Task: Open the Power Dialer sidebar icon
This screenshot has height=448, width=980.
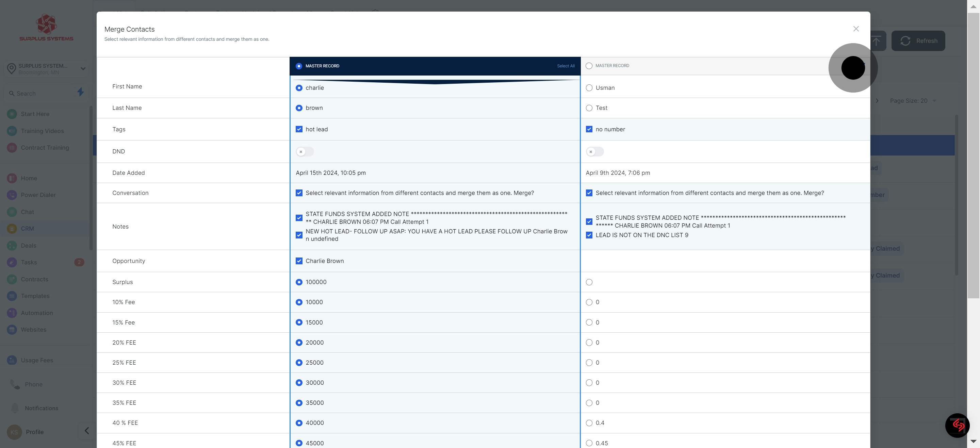Action: pos(12,195)
